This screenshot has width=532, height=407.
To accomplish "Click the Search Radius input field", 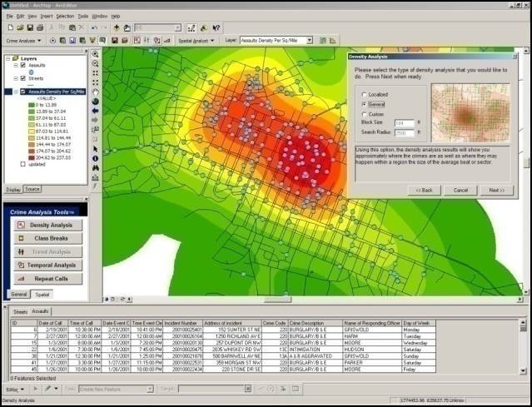I will coord(405,132).
